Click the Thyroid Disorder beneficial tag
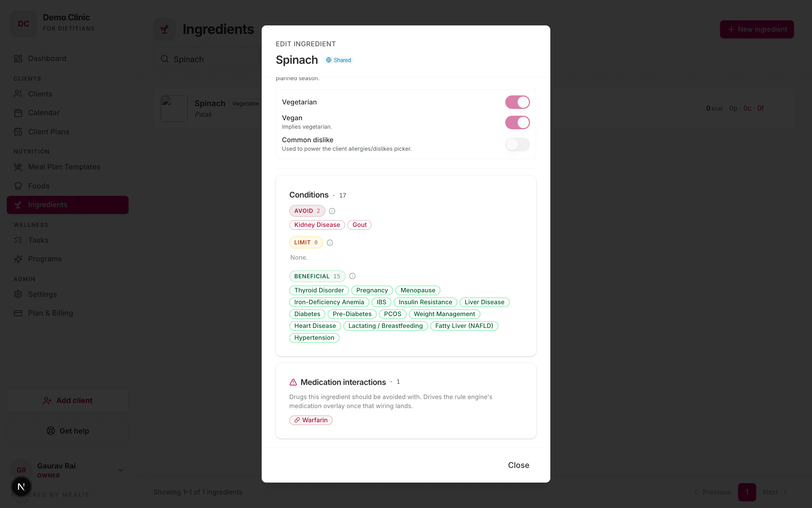The width and height of the screenshot is (812, 508). click(x=319, y=290)
